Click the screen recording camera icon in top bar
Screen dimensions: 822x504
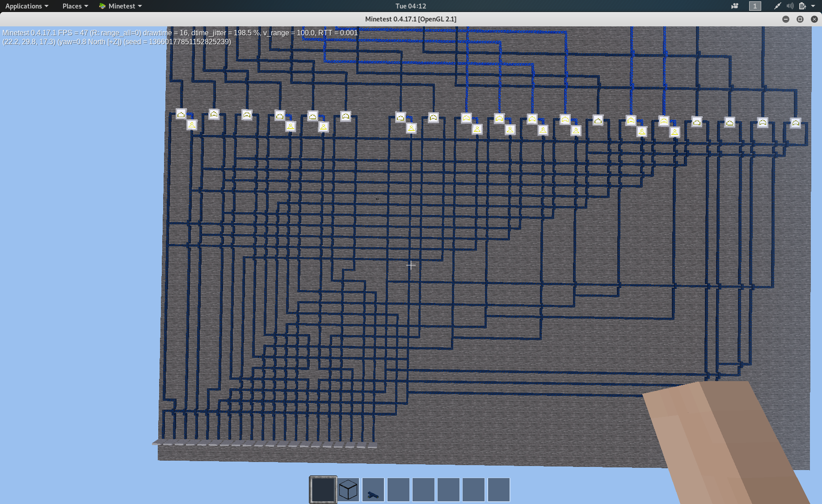pyautogui.click(x=735, y=6)
